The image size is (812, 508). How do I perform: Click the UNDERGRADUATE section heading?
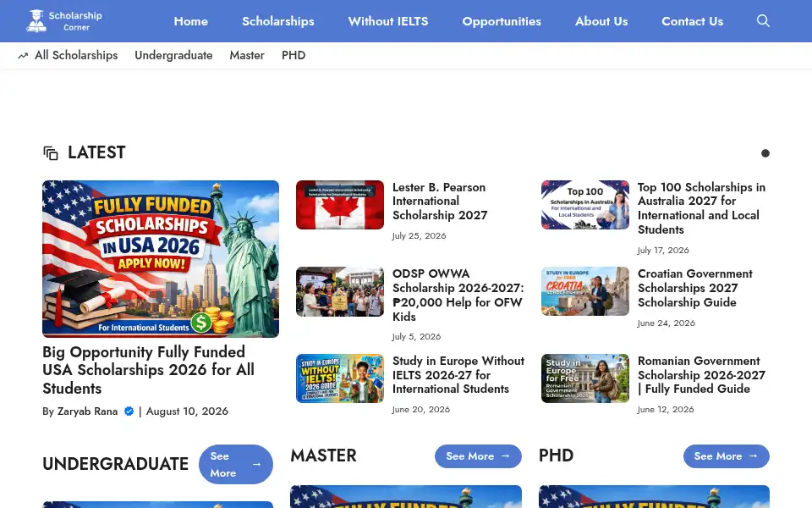(116, 464)
